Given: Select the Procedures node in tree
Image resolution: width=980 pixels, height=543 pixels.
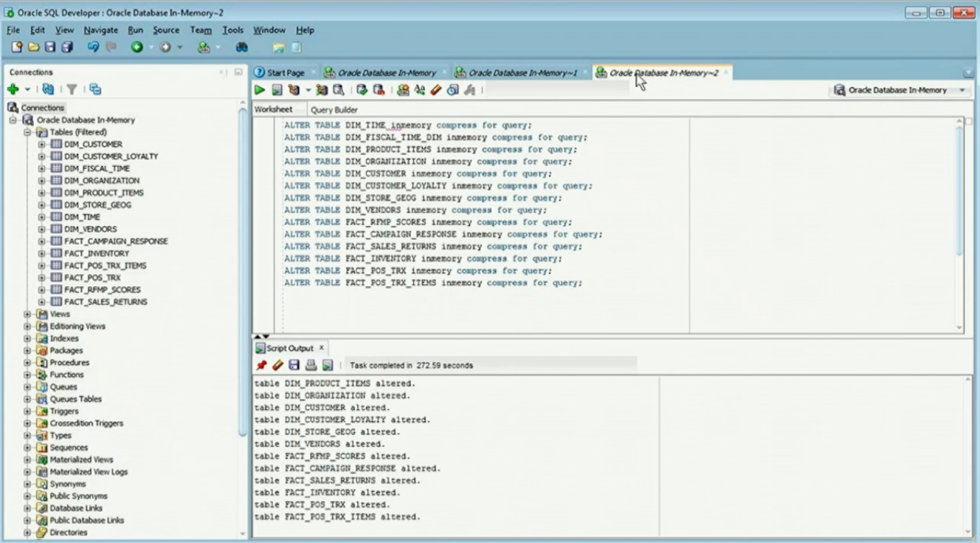Looking at the screenshot, I should click(x=69, y=362).
